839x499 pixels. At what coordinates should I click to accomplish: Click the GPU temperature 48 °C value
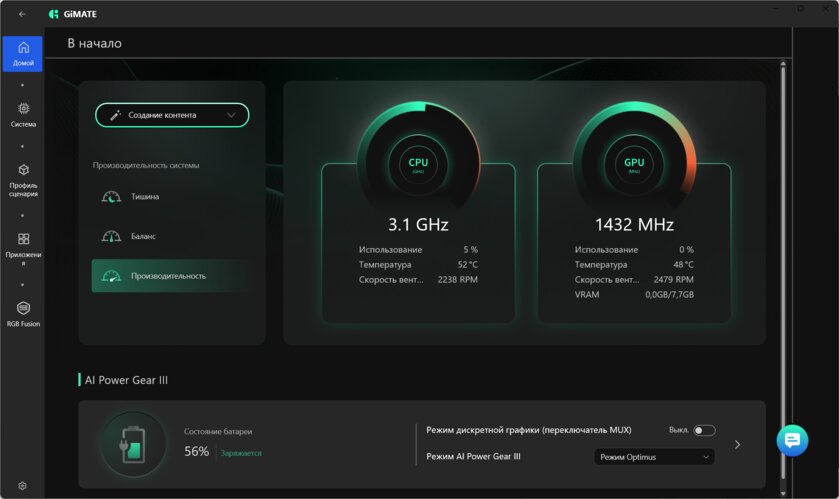tap(683, 265)
